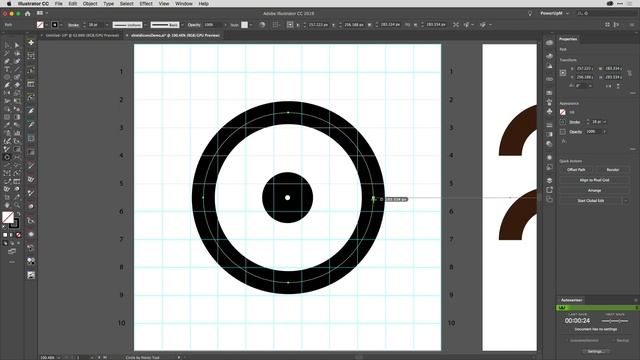This screenshot has width=640, height=360.
Task: Open the Apple menu
Action: [9, 3]
